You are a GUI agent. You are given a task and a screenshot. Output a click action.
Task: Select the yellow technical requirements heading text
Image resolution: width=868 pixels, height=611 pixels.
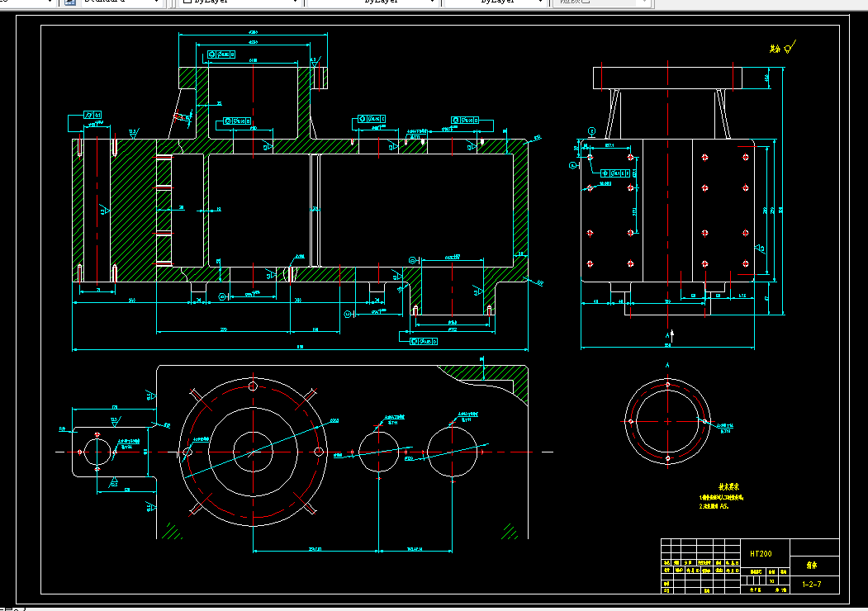728,487
